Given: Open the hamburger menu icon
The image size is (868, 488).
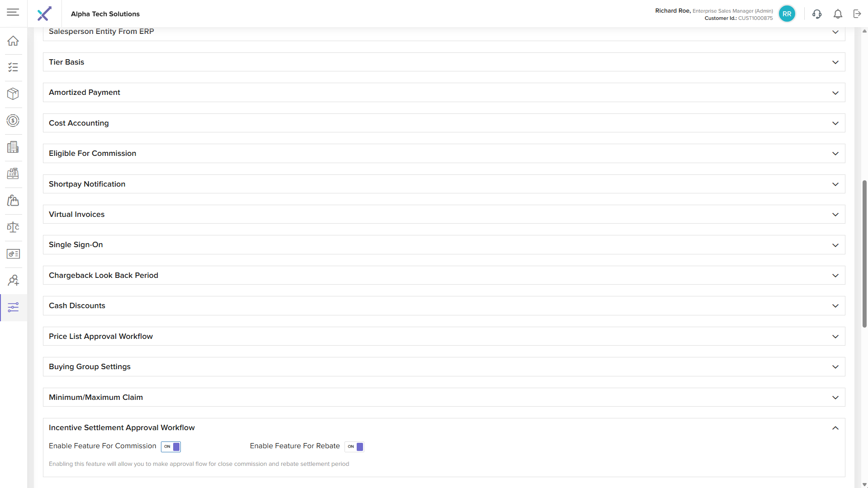Looking at the screenshot, I should coord(13,13).
